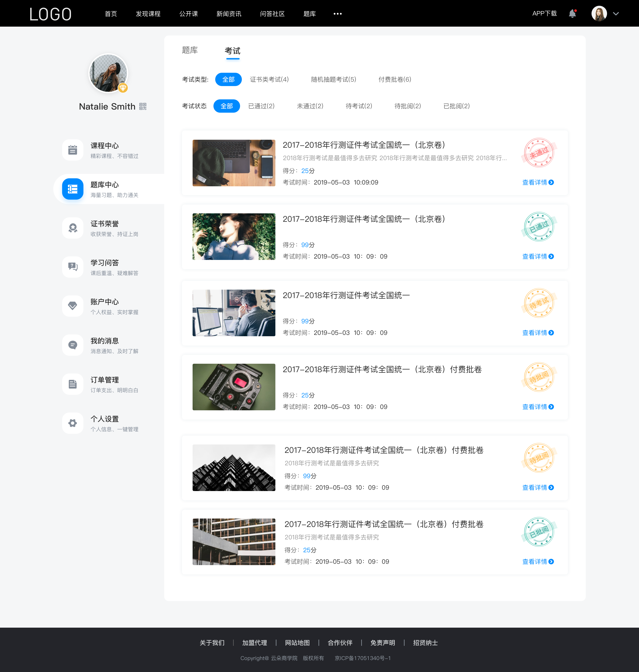This screenshot has width=639, height=672.
Task: Click the 课程中心 sidebar icon
Action: pos(72,150)
